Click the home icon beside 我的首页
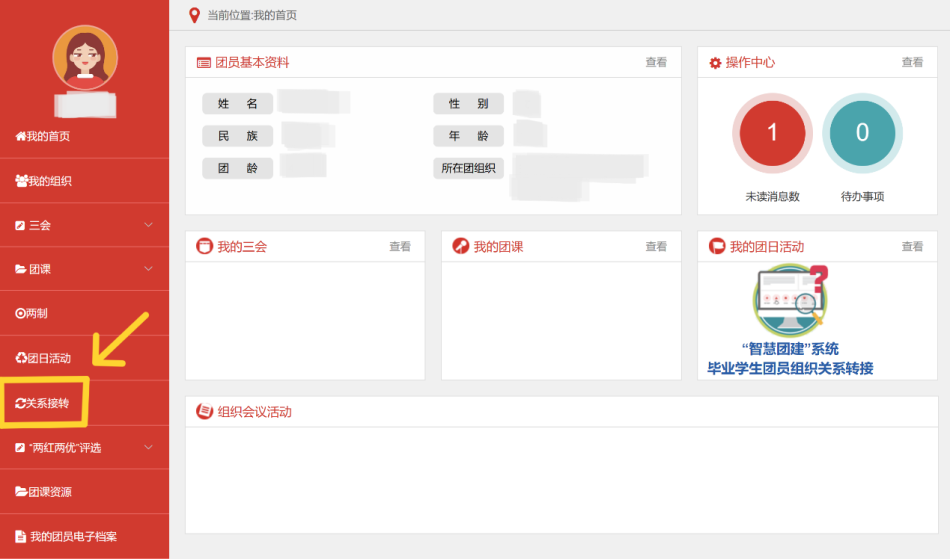 pos(21,136)
